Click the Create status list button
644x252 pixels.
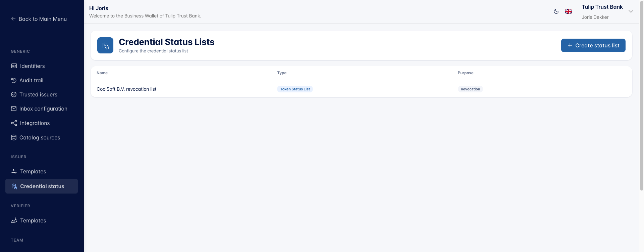click(593, 45)
